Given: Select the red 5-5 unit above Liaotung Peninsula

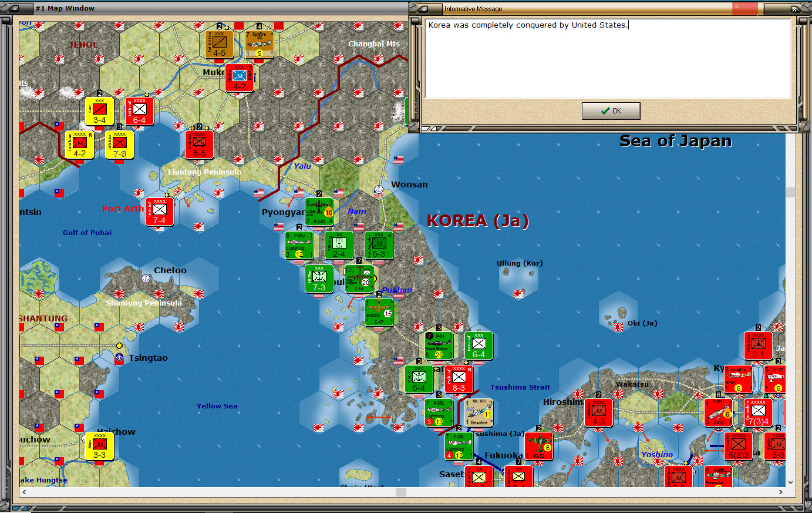Looking at the screenshot, I should [x=200, y=145].
